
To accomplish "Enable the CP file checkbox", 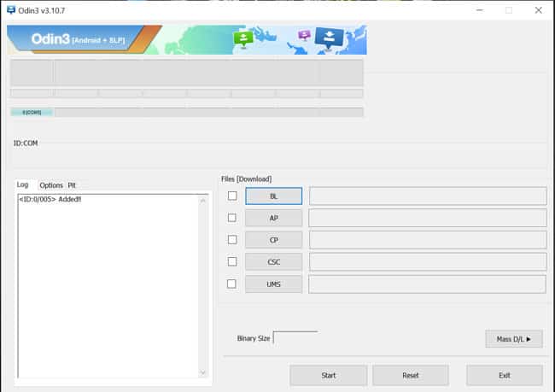I will point(232,239).
